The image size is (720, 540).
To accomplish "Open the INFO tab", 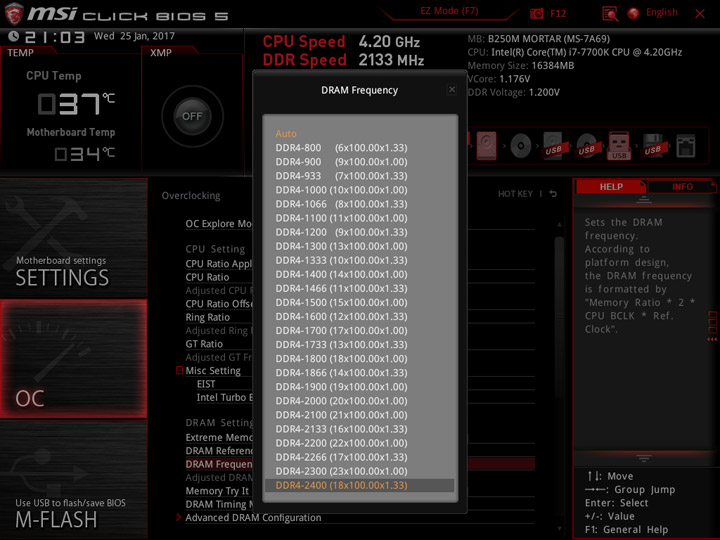I will (682, 187).
